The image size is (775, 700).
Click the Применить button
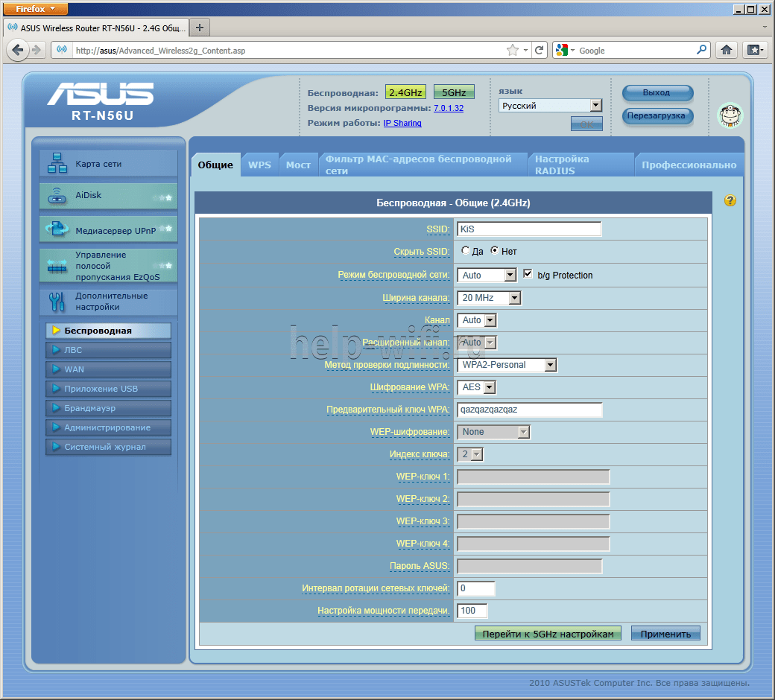665,634
